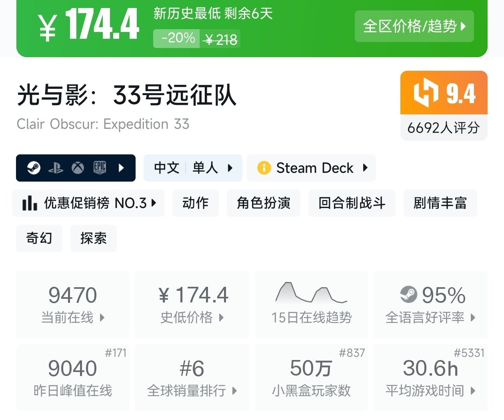
Task: Expand the platforms list arrow
Action: tap(122, 168)
